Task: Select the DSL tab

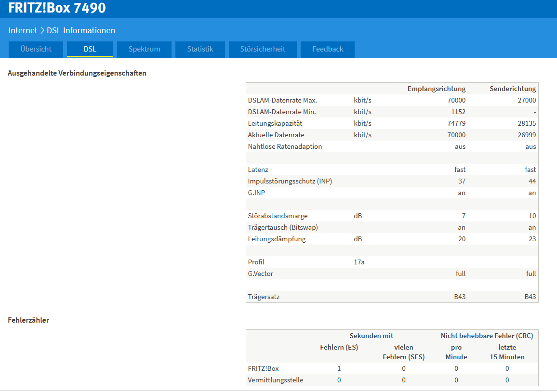Action: point(90,49)
